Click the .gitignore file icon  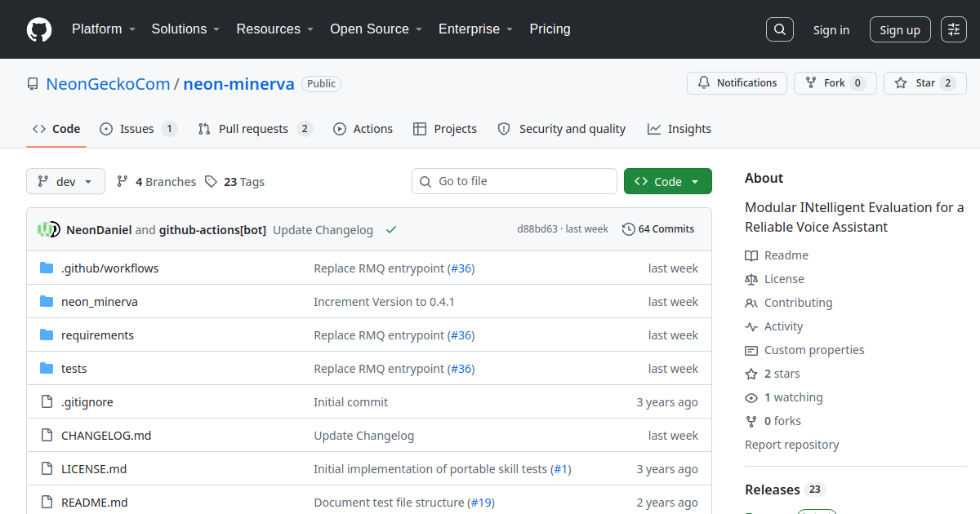(x=47, y=402)
